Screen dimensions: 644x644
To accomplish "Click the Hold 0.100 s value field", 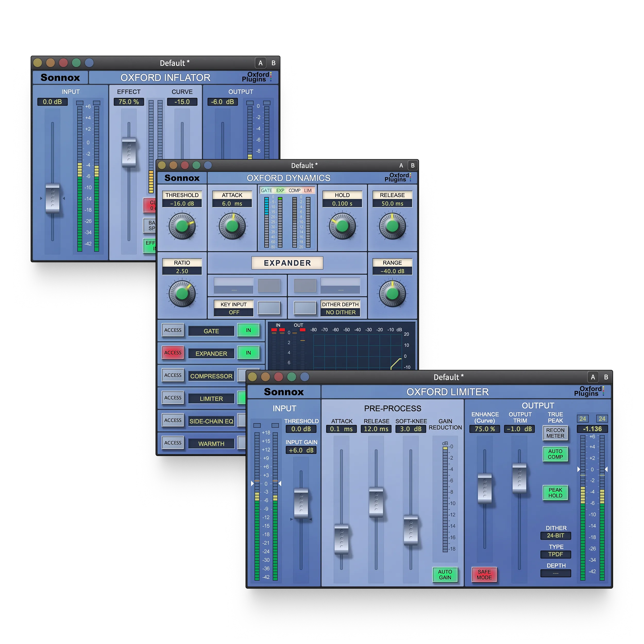I will coord(342,203).
